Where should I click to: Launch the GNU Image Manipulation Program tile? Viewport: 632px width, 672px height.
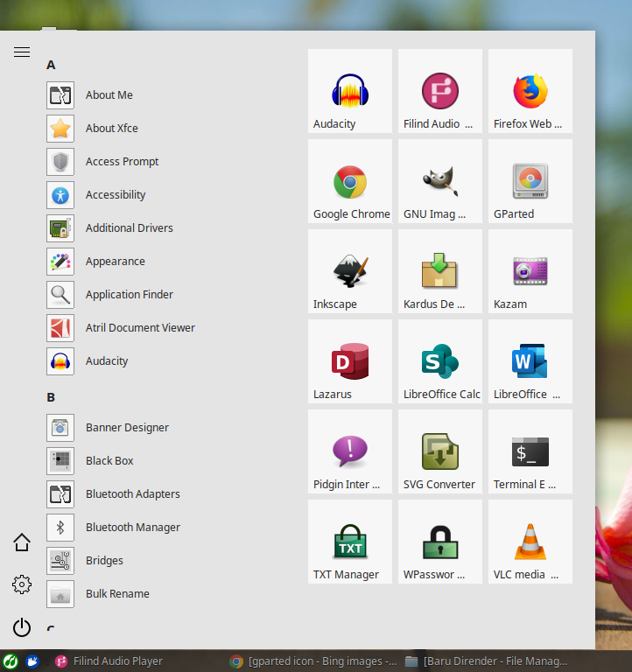440,181
